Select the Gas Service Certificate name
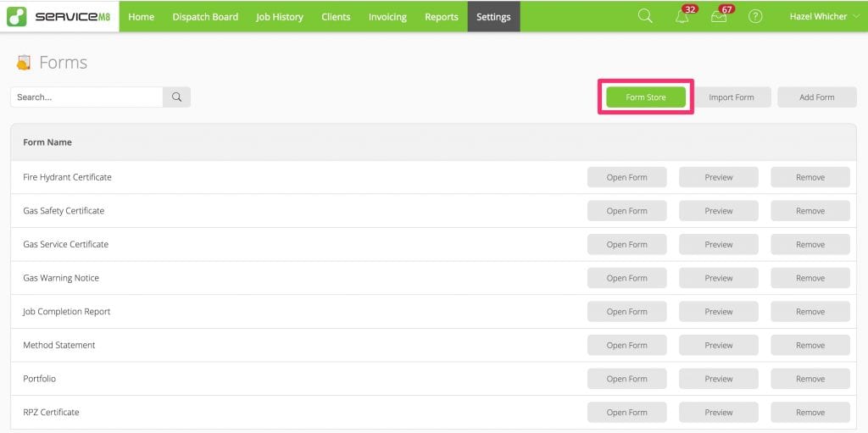This screenshot has width=868, height=433. pyautogui.click(x=66, y=244)
